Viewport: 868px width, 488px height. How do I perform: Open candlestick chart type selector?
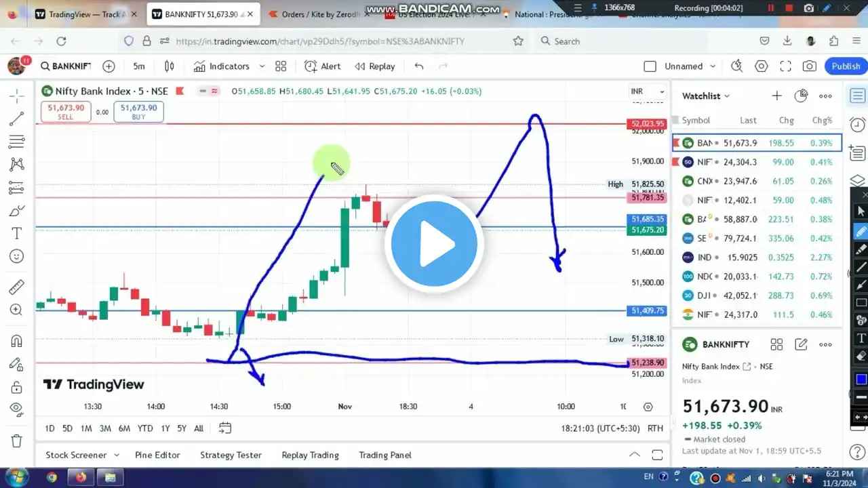(170, 66)
